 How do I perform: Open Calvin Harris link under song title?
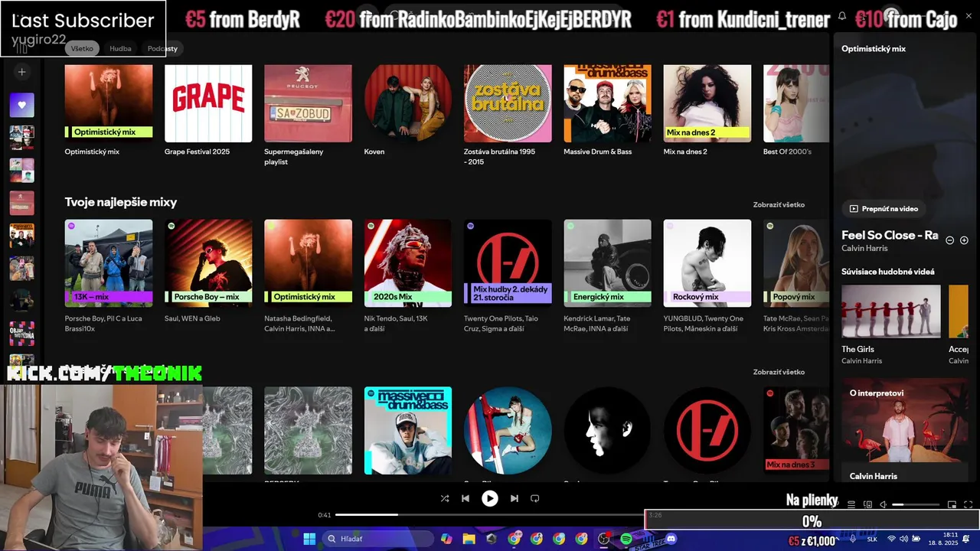tap(864, 248)
